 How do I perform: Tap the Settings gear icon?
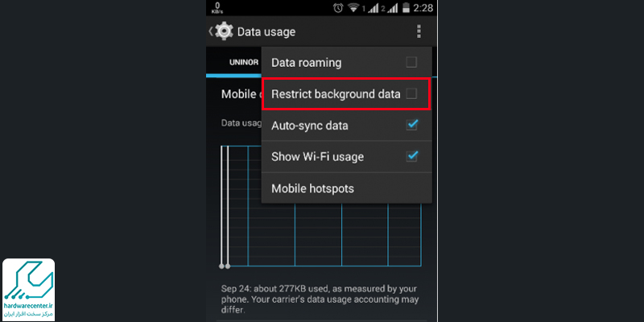[224, 31]
